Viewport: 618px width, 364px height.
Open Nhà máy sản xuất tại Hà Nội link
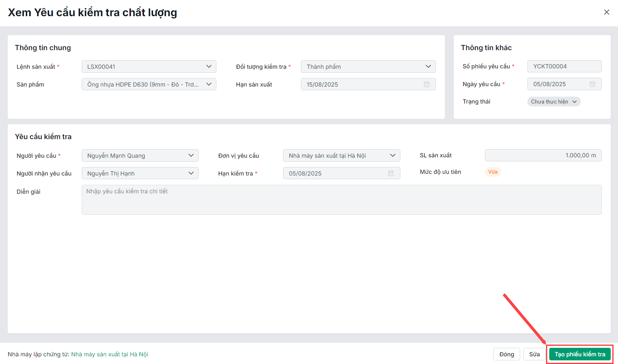pyautogui.click(x=110, y=354)
